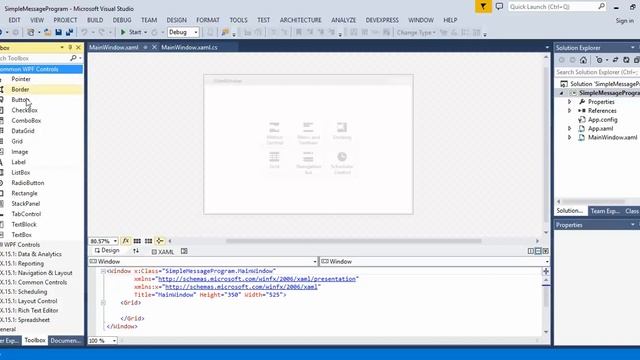Open the DEVEXPRESS menu
Image resolution: width=640 pixels, height=360 pixels.
point(382,20)
